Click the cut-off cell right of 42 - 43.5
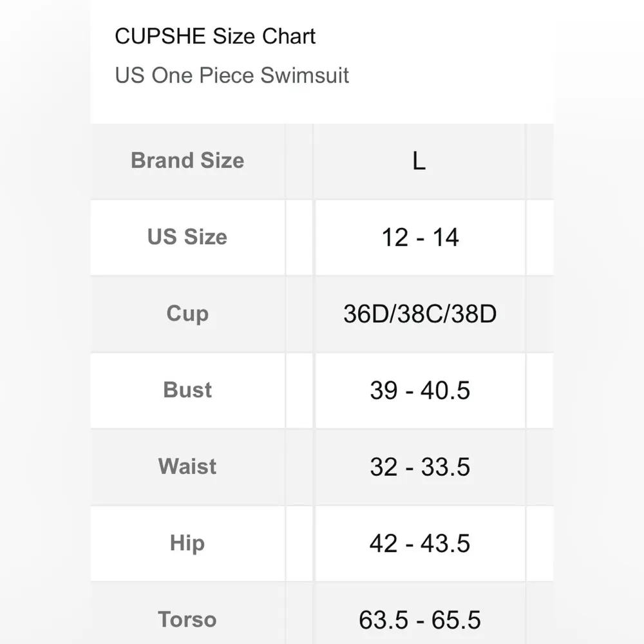The image size is (644, 644). click(541, 543)
